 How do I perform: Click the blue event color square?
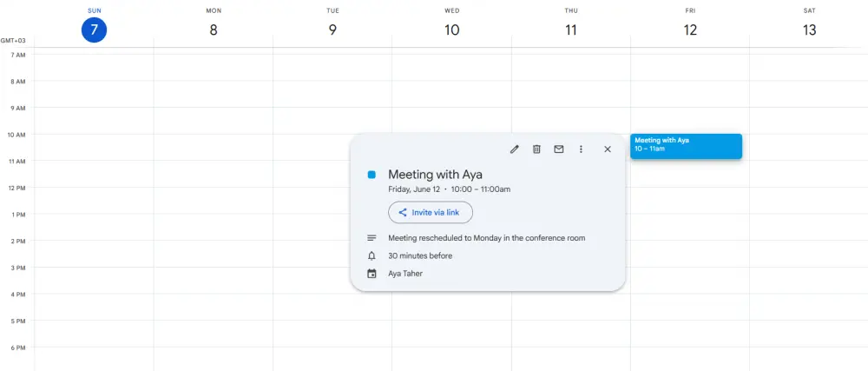[372, 175]
